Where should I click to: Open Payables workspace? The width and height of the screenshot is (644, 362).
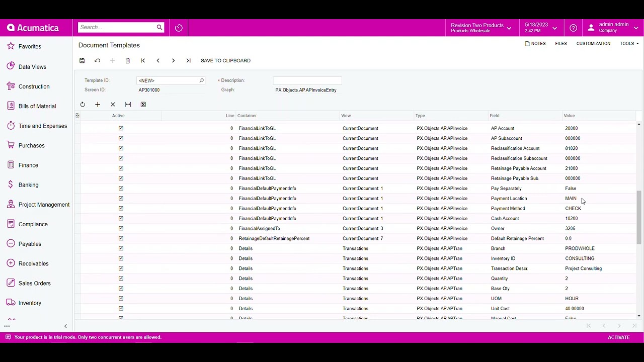(30, 244)
